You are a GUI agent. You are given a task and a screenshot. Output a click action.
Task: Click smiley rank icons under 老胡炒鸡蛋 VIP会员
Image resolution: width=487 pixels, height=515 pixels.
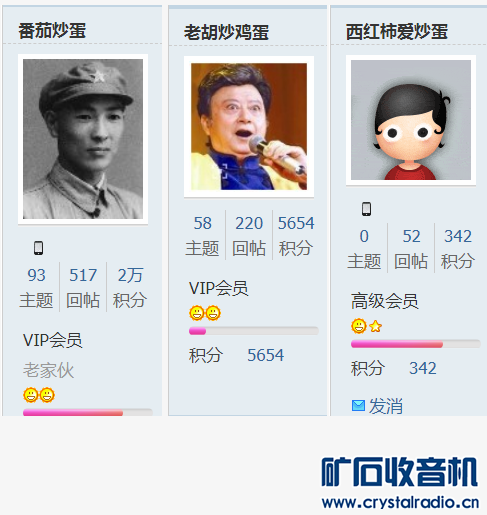coord(205,313)
